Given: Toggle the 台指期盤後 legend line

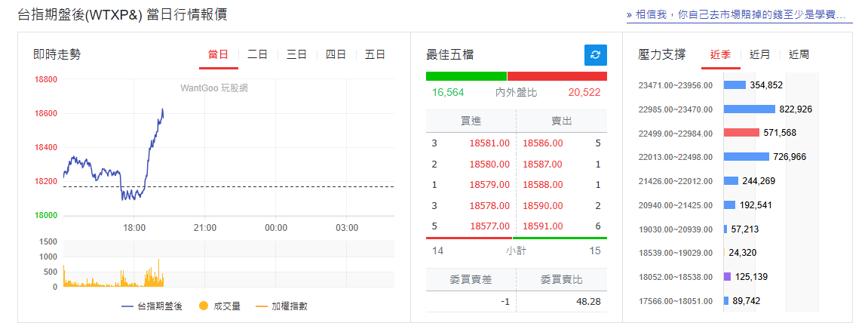Looking at the screenshot, I should point(152,306).
